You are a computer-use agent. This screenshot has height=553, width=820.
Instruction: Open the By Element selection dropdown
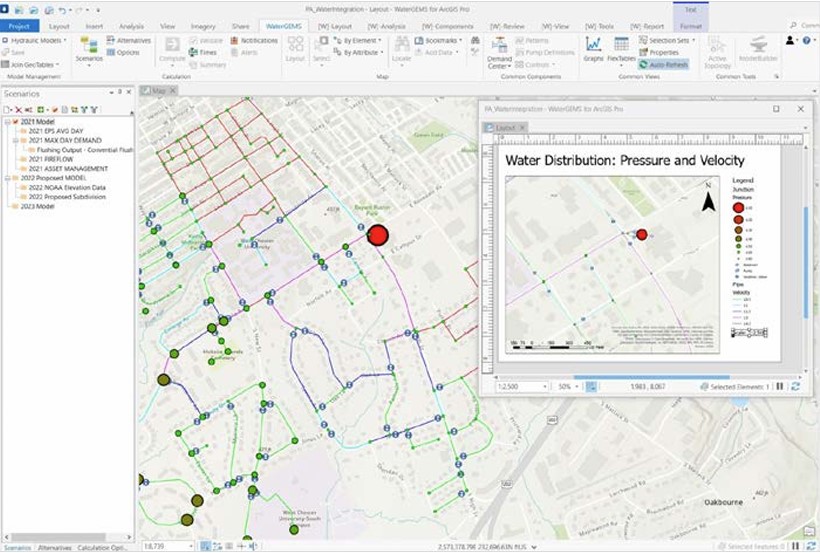(x=358, y=40)
